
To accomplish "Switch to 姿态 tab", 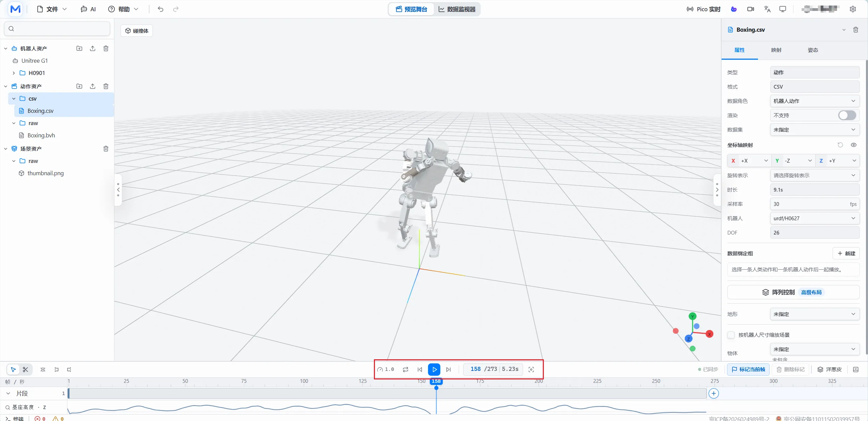I will (x=813, y=50).
